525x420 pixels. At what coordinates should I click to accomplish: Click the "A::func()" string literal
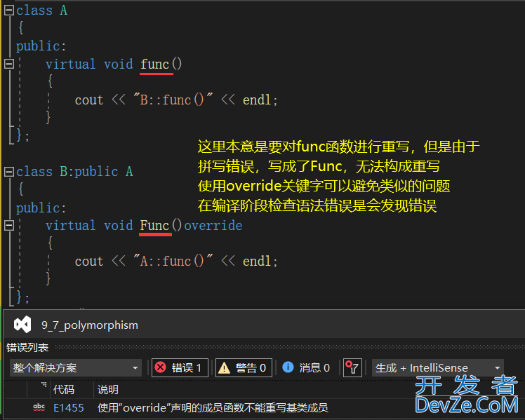(173, 261)
